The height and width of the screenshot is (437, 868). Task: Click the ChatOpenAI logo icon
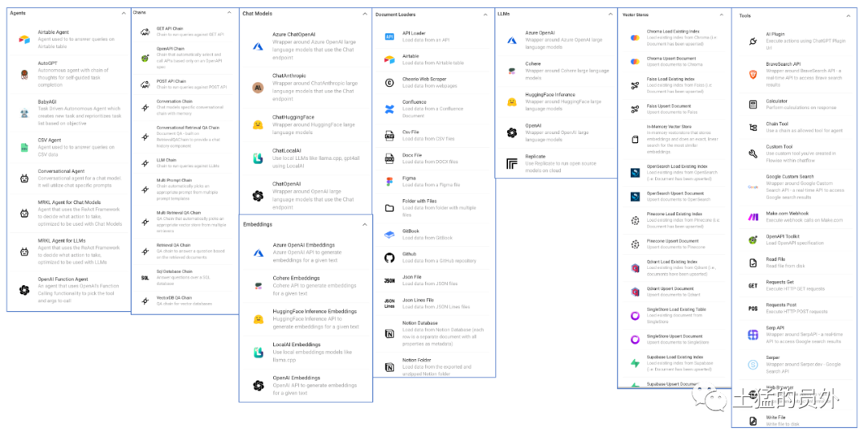258,195
